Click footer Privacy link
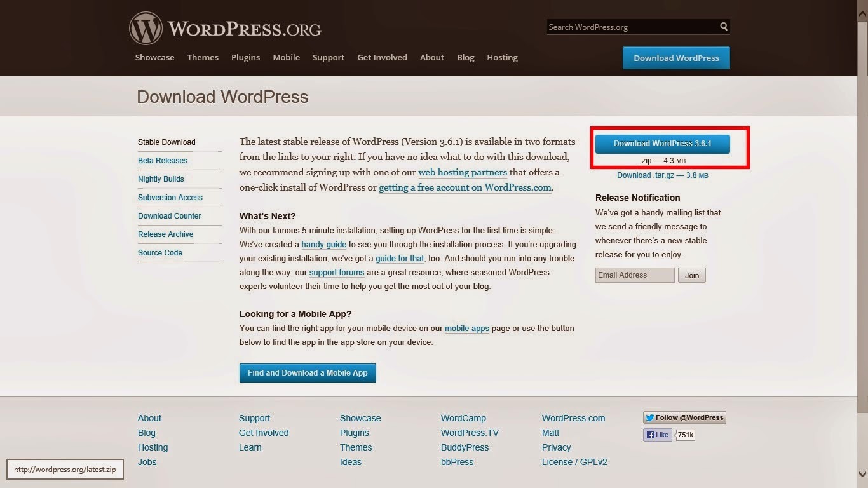The width and height of the screenshot is (868, 488). click(557, 447)
